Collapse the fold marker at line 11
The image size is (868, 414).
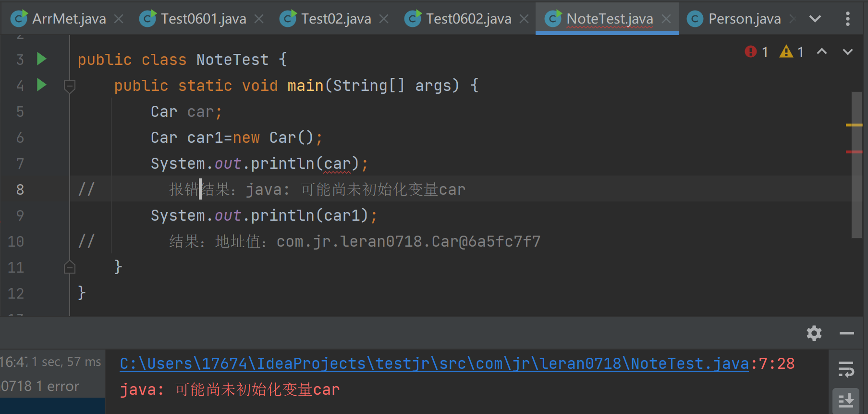click(70, 267)
